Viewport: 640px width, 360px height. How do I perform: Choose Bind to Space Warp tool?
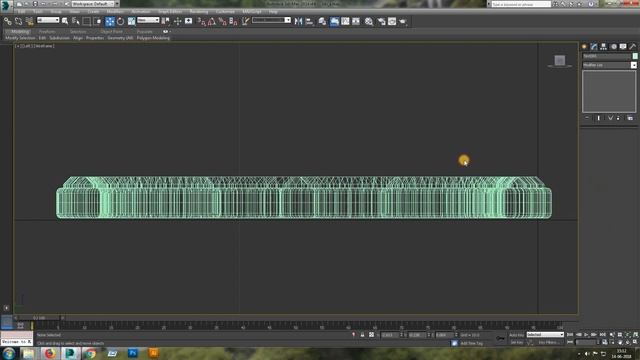(29, 21)
